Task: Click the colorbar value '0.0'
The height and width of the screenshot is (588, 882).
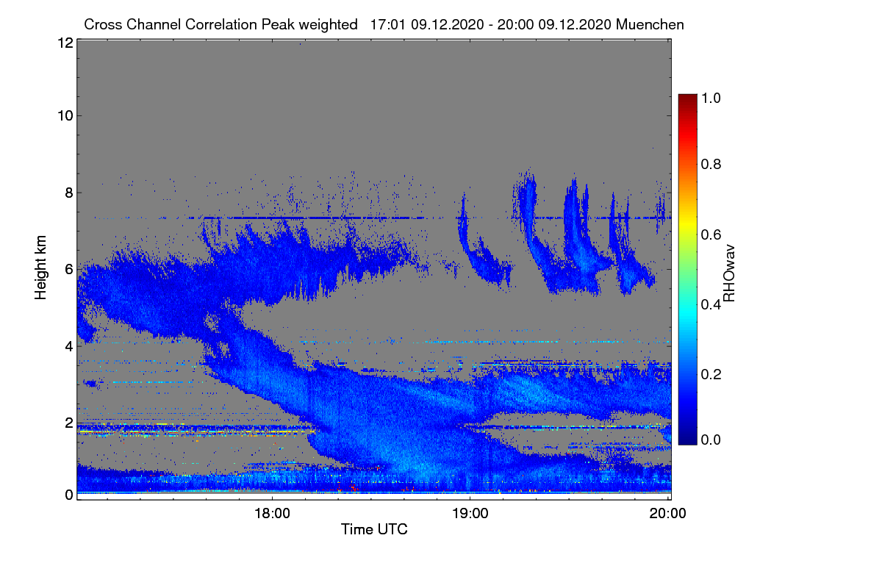Action: (711, 440)
